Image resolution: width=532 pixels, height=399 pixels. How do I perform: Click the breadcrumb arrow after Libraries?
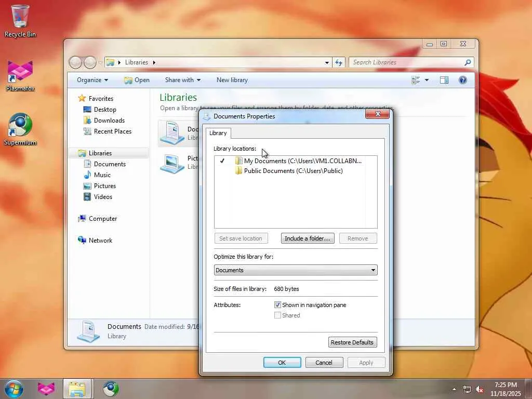click(x=154, y=62)
